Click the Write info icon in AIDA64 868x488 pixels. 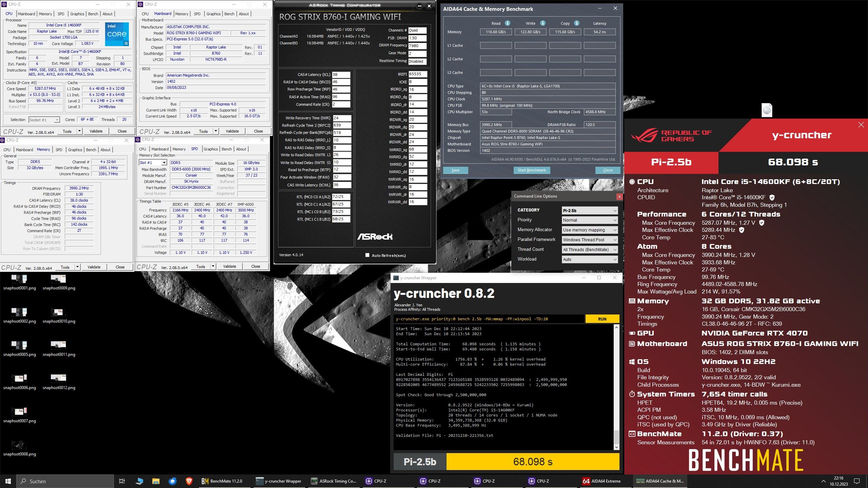[x=543, y=23]
